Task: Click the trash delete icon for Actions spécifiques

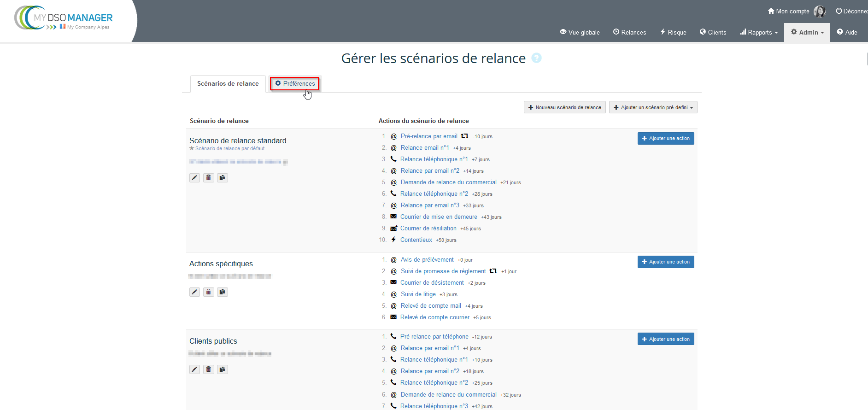Action: 209,292
